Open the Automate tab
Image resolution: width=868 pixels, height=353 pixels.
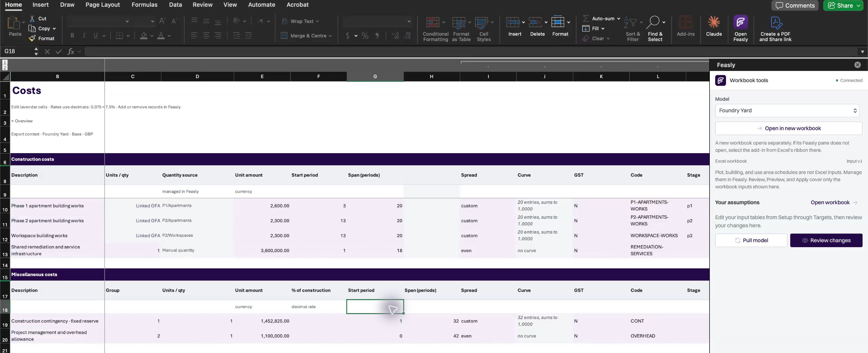click(262, 5)
